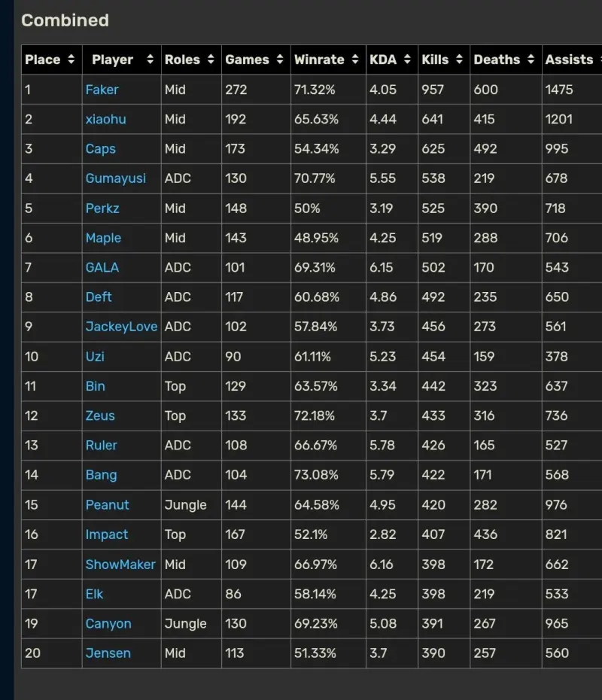Sort by Kills using its arrow icon
The height and width of the screenshot is (700, 602).
click(459, 59)
